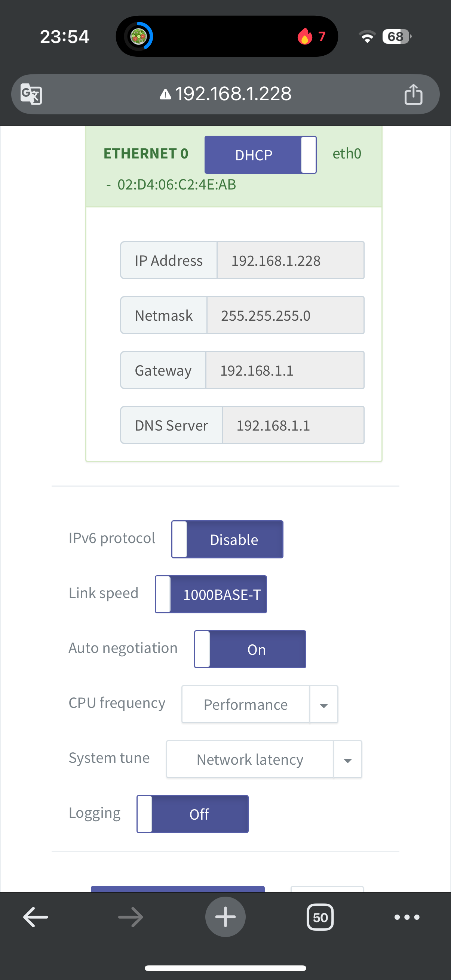Toggle Logging Off switch

point(193,814)
